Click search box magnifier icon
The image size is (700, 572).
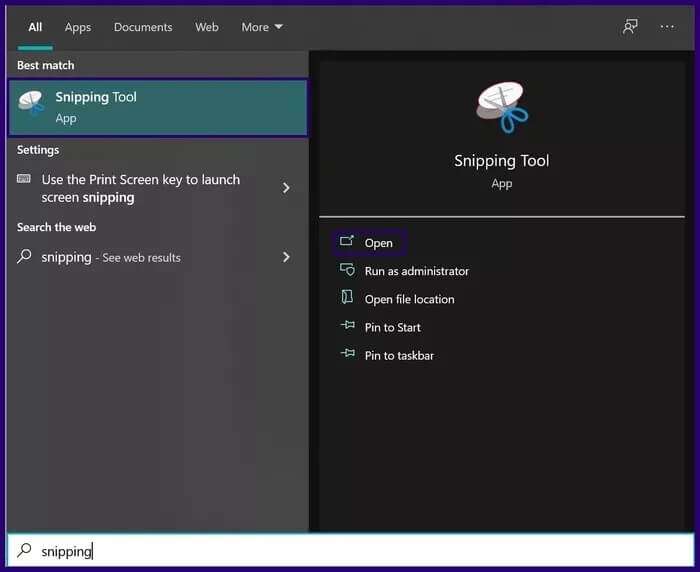coord(25,550)
